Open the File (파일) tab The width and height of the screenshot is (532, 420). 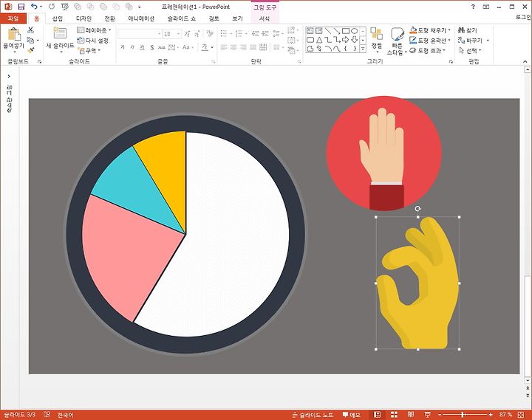click(13, 18)
